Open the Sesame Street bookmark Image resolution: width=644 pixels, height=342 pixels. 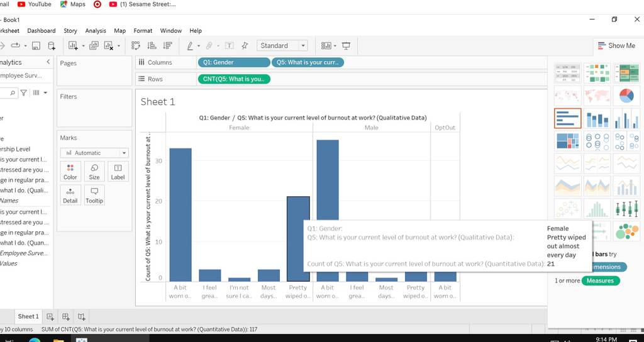coord(143,4)
